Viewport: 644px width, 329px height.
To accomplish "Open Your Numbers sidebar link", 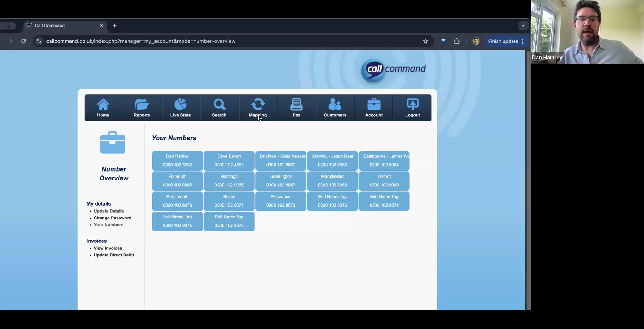I will click(108, 225).
